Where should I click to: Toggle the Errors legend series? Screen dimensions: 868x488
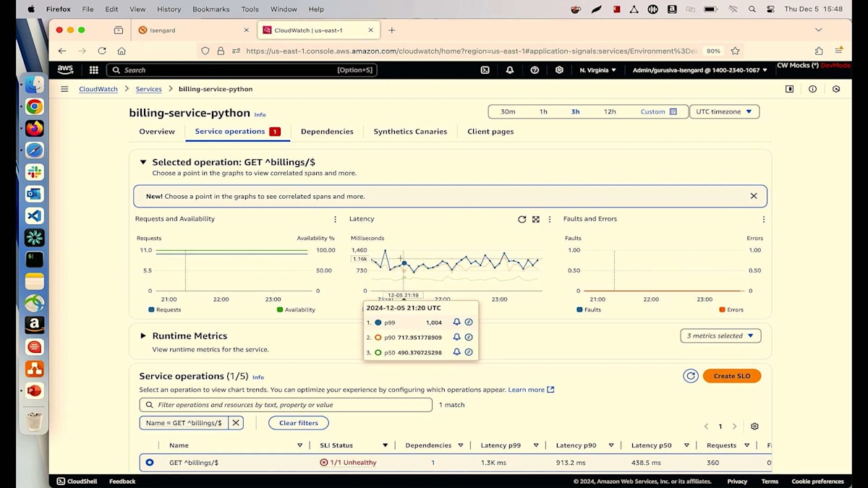pos(731,309)
